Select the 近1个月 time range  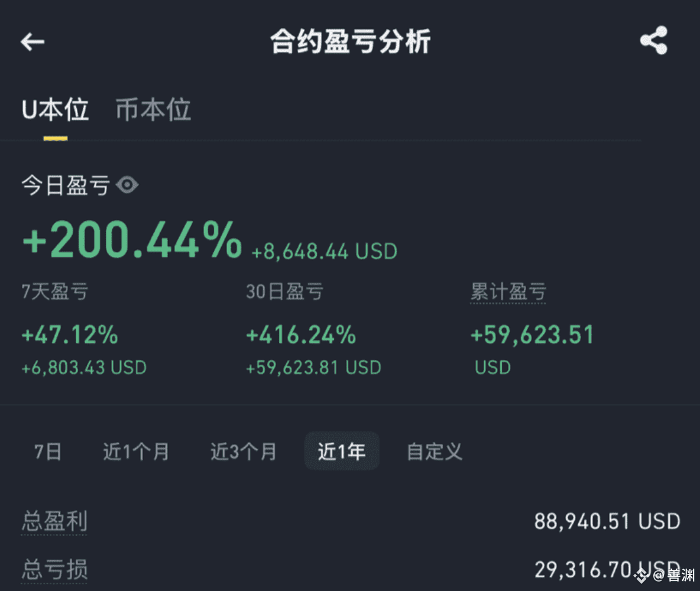pos(136,452)
